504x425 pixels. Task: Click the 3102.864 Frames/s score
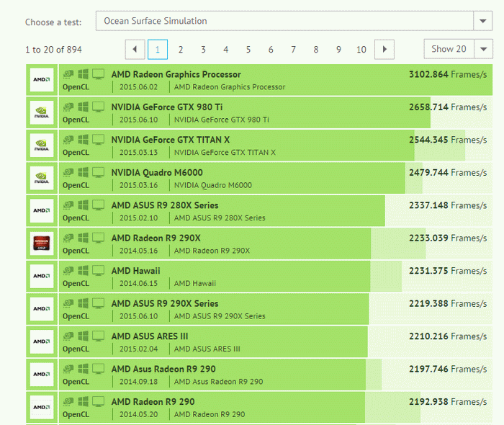coord(448,75)
